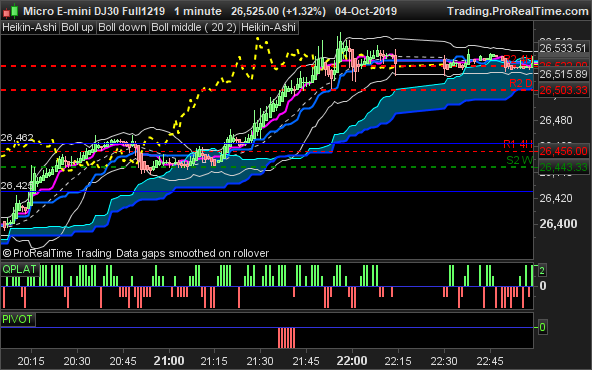Image resolution: width=592 pixels, height=370 pixels.
Task: Click the 21:00 time axis label
Action: coord(169,361)
